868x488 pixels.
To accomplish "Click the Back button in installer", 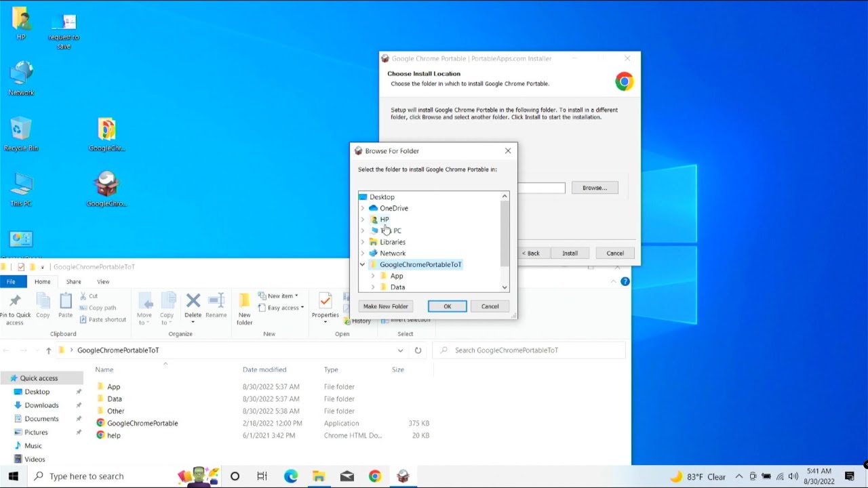I will tap(533, 253).
